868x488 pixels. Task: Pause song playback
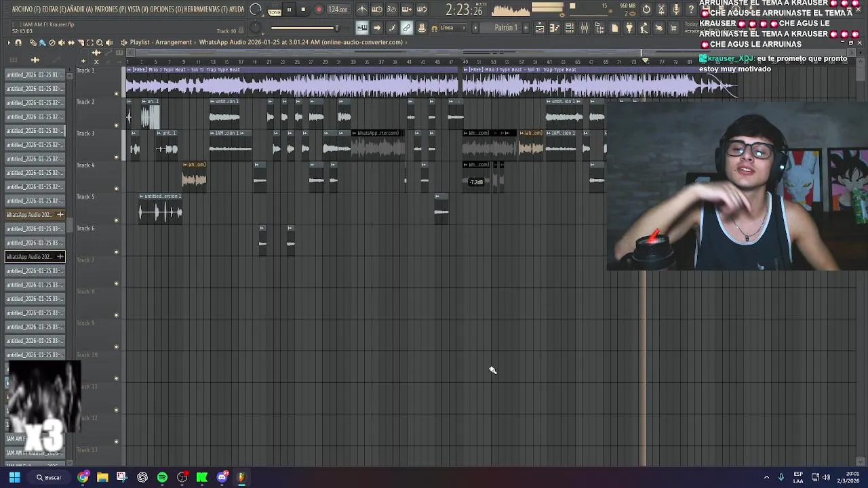click(x=289, y=9)
